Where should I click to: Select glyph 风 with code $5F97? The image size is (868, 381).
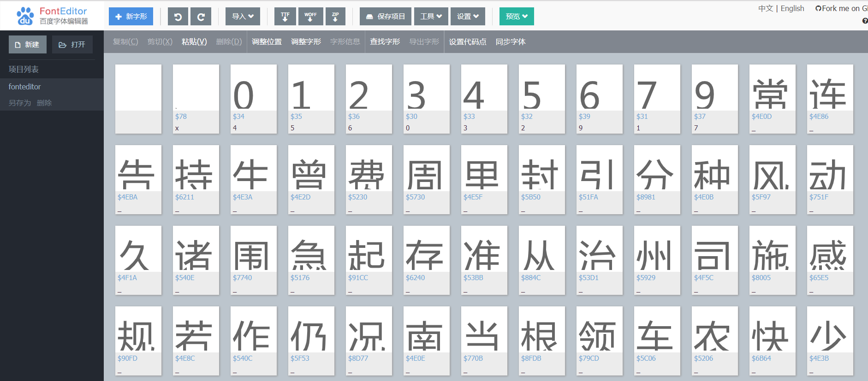pos(773,180)
